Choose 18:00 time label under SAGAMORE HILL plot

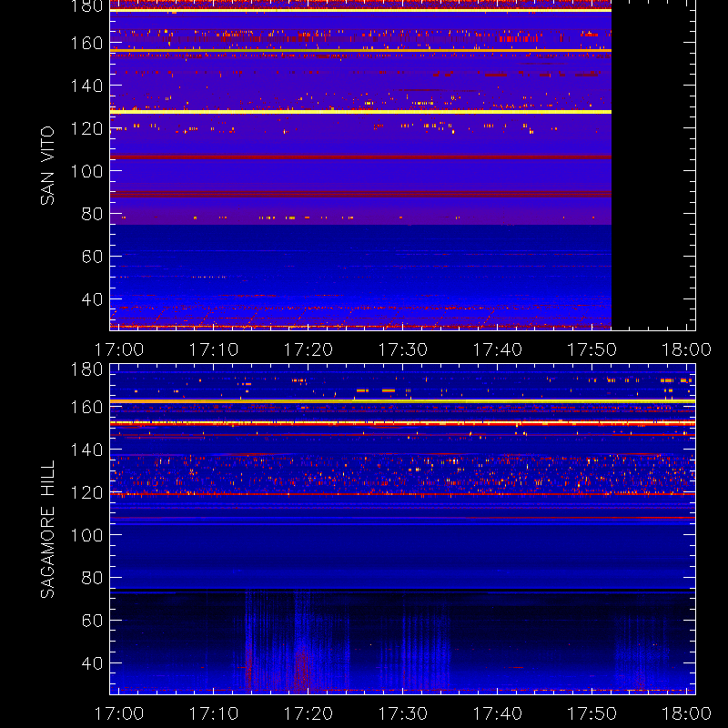click(x=687, y=713)
